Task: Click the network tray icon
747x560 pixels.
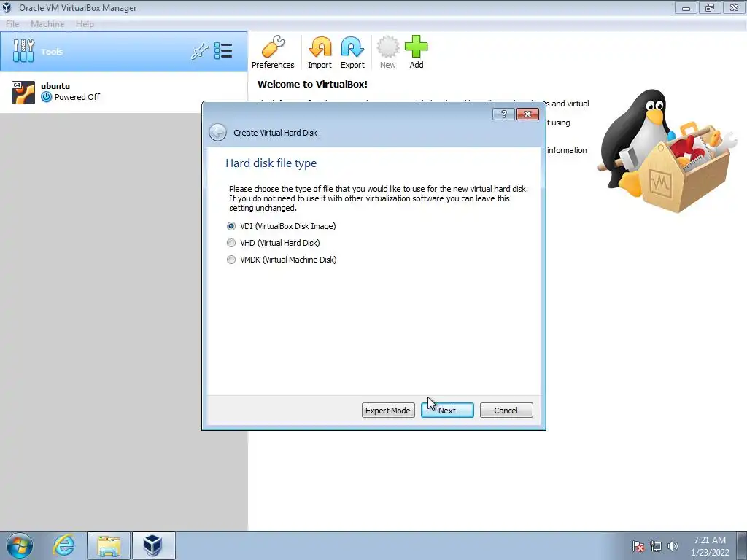Action: [x=656, y=546]
